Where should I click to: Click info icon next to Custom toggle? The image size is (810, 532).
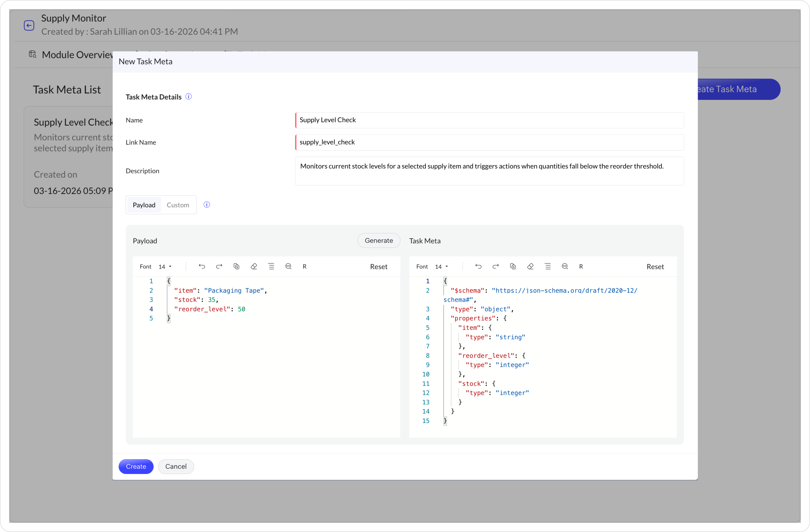pos(207,205)
